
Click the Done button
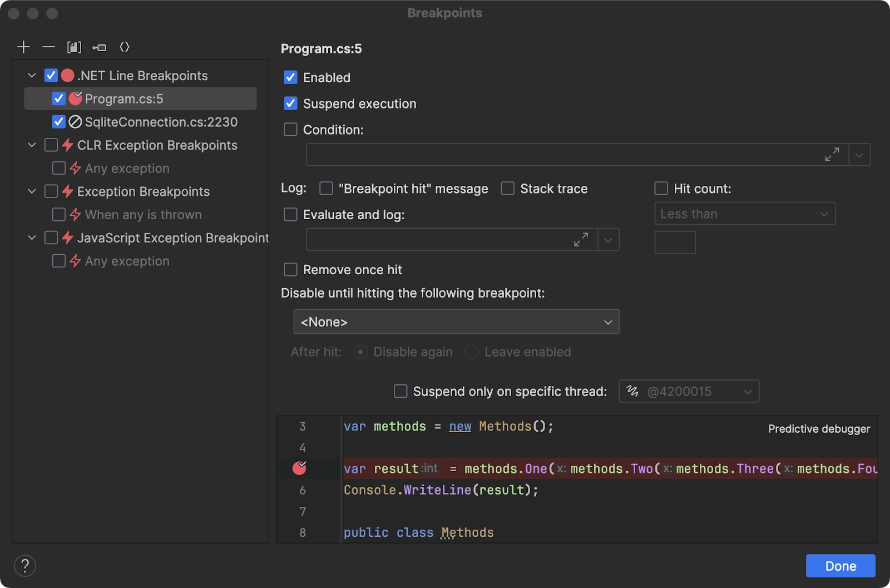coord(840,566)
